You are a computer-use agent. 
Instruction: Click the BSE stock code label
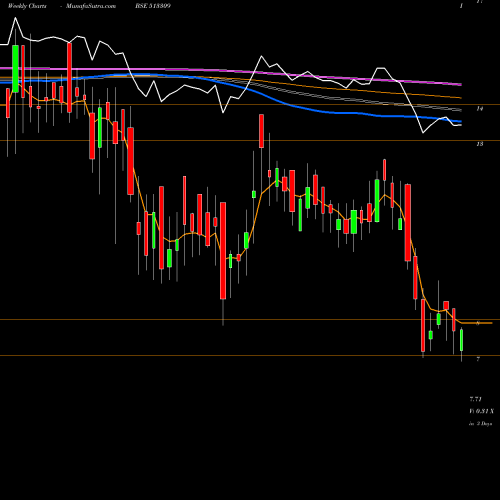153,6
